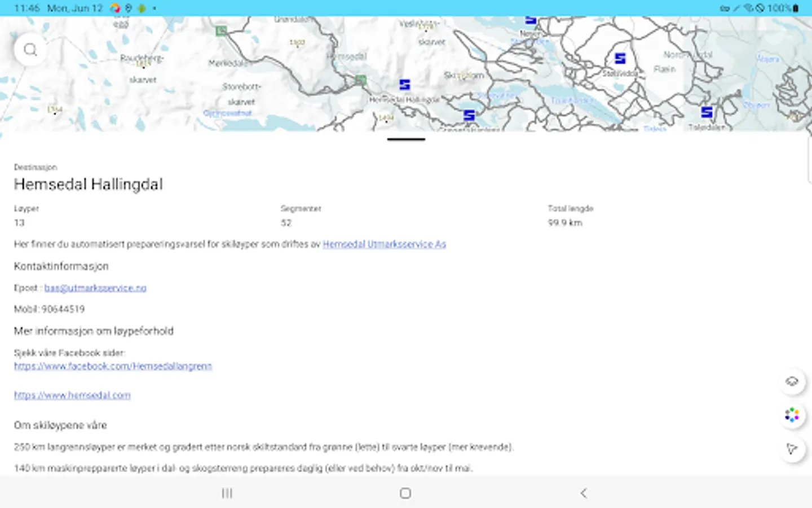Tap the Mørkedalen map label
The image size is (812, 508).
pos(228,63)
